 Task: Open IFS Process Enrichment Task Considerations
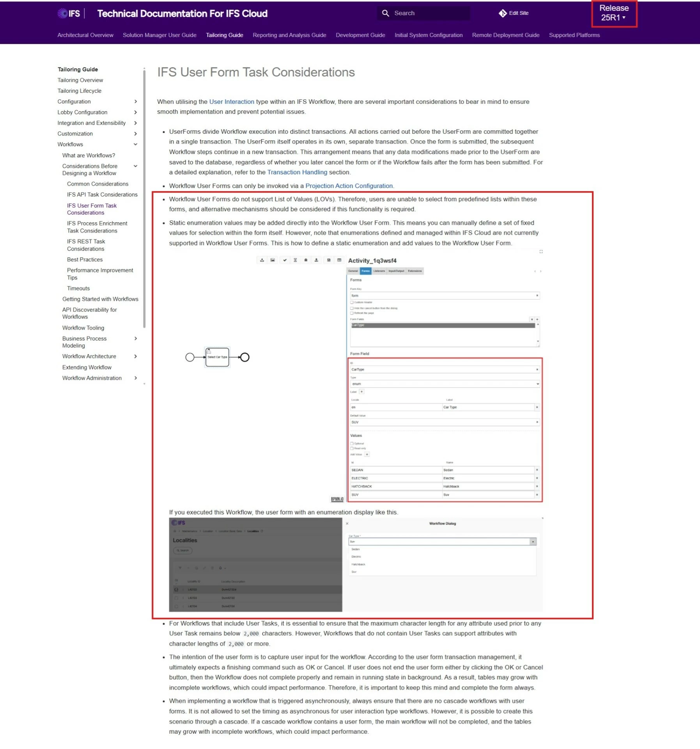pyautogui.click(x=97, y=227)
